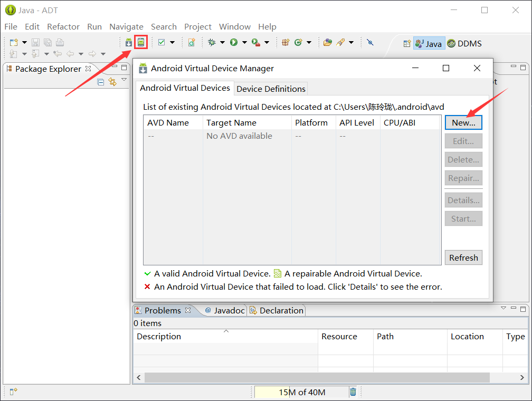The height and width of the screenshot is (401, 532).
Task: Click the Previous Annotation icon
Action: [35, 54]
